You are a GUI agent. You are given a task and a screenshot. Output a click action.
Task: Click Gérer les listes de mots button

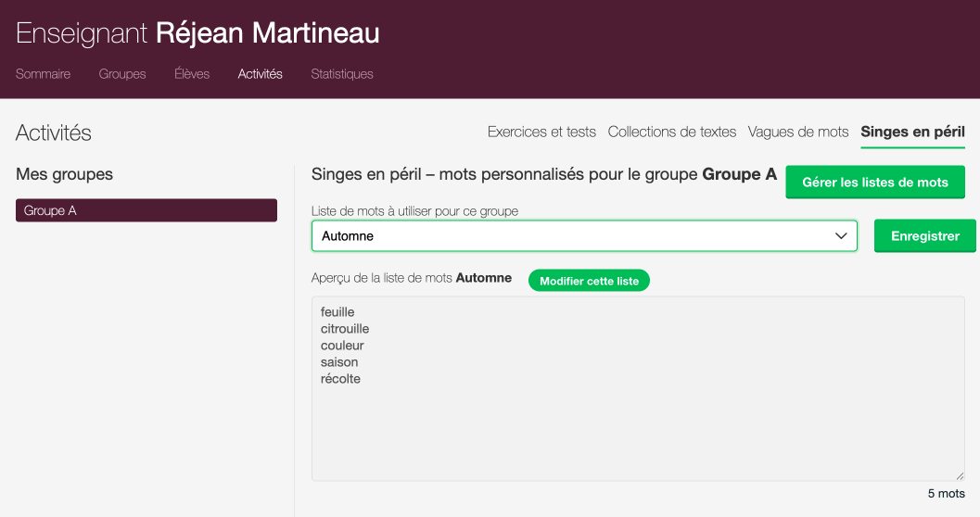coord(875,182)
